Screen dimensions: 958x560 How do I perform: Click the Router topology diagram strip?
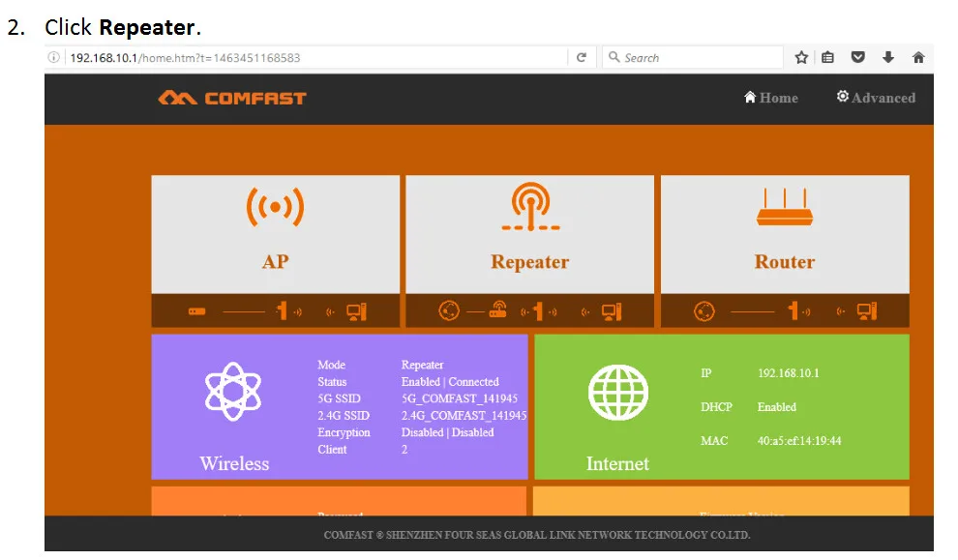[x=785, y=310]
